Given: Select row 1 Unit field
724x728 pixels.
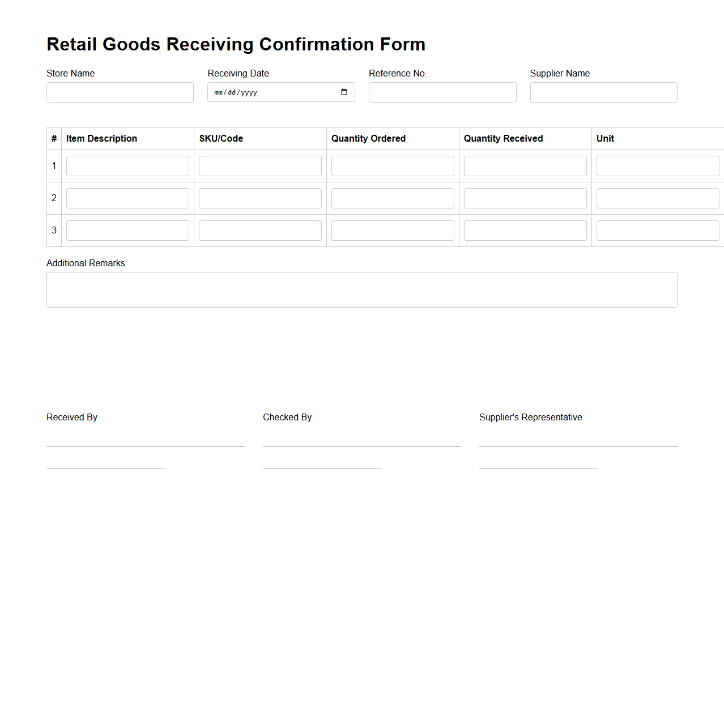Looking at the screenshot, I should (x=657, y=165).
